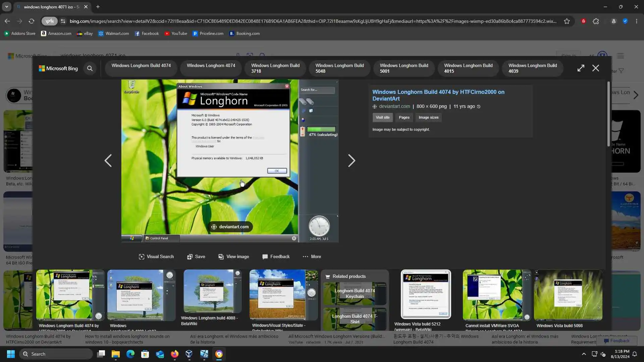Viewport: 644px width, 362px height.
Task: Start Visual Search on this image
Action: [156, 256]
